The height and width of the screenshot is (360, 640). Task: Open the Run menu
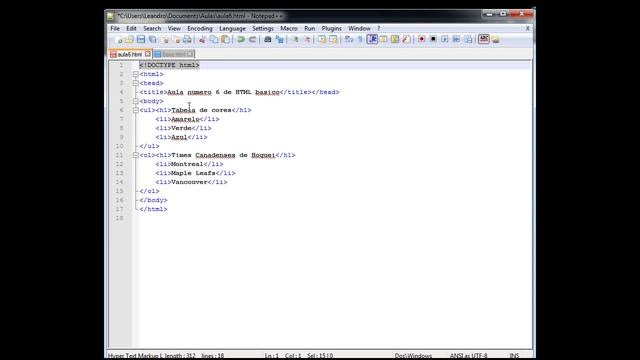pos(310,29)
